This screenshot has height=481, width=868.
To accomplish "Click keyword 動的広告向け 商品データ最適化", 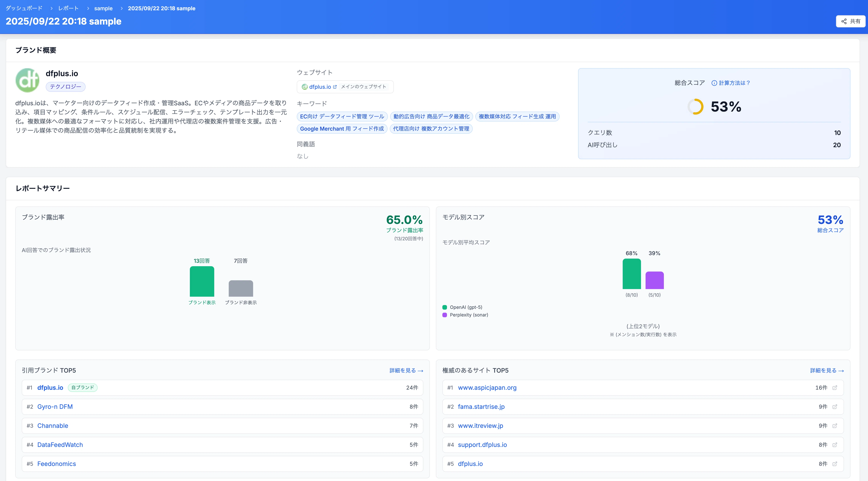I will (x=431, y=117).
